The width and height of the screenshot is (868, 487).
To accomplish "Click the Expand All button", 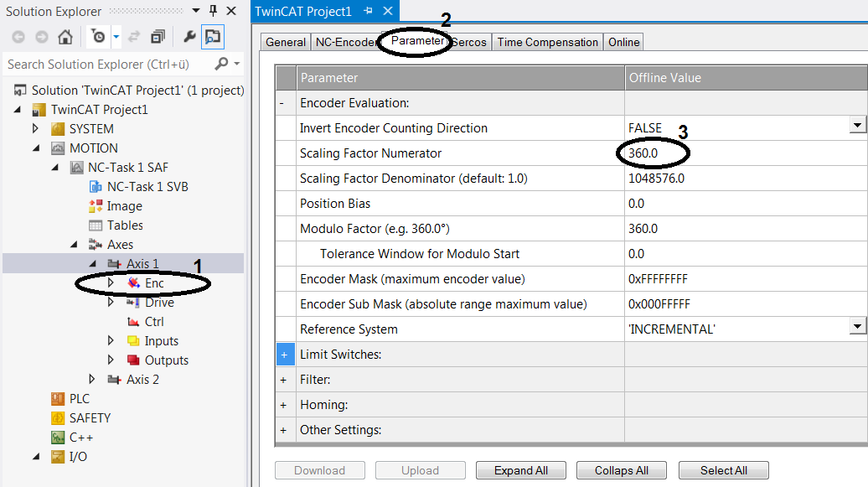I will [x=521, y=470].
